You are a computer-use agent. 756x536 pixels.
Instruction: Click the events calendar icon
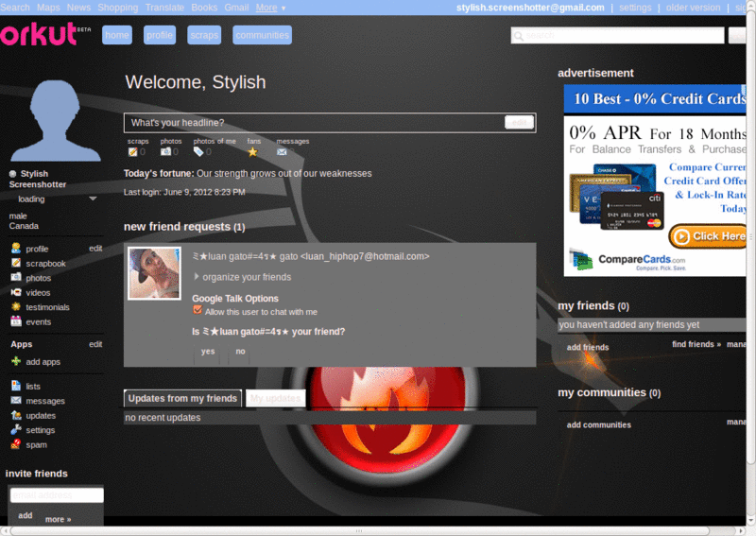(x=16, y=321)
